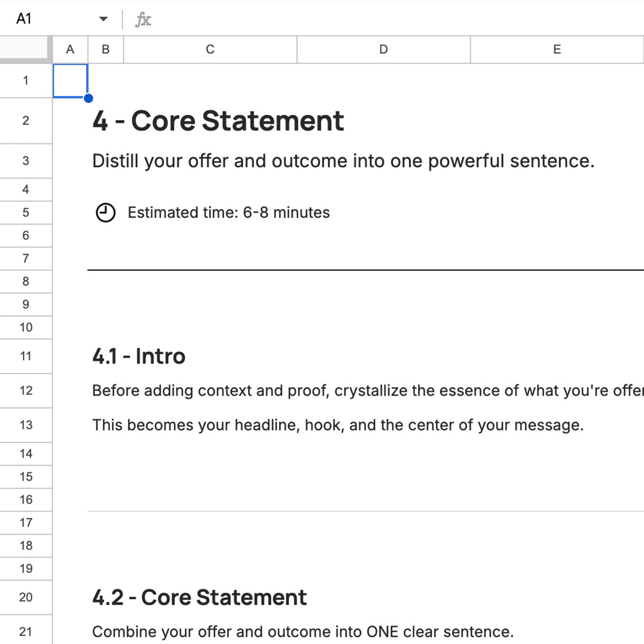Select column A by its header
This screenshot has height=644, width=644.
pyautogui.click(x=70, y=49)
